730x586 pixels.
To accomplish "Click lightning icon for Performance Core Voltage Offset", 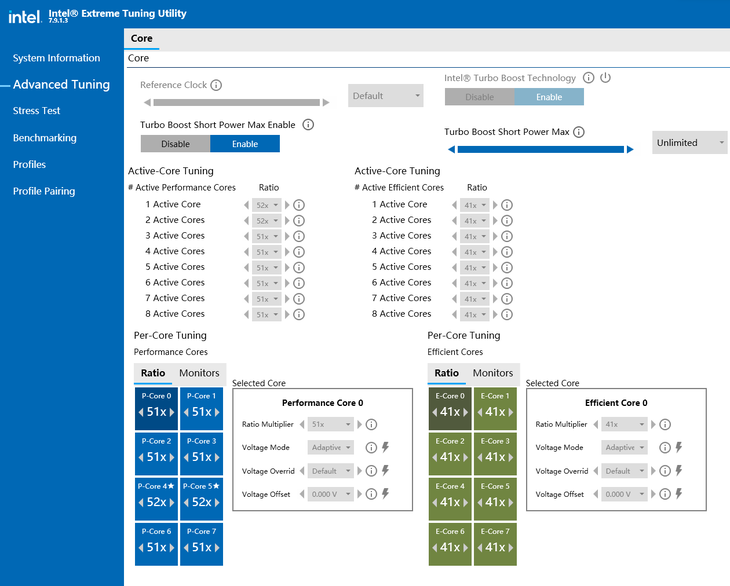I will (x=385, y=493).
